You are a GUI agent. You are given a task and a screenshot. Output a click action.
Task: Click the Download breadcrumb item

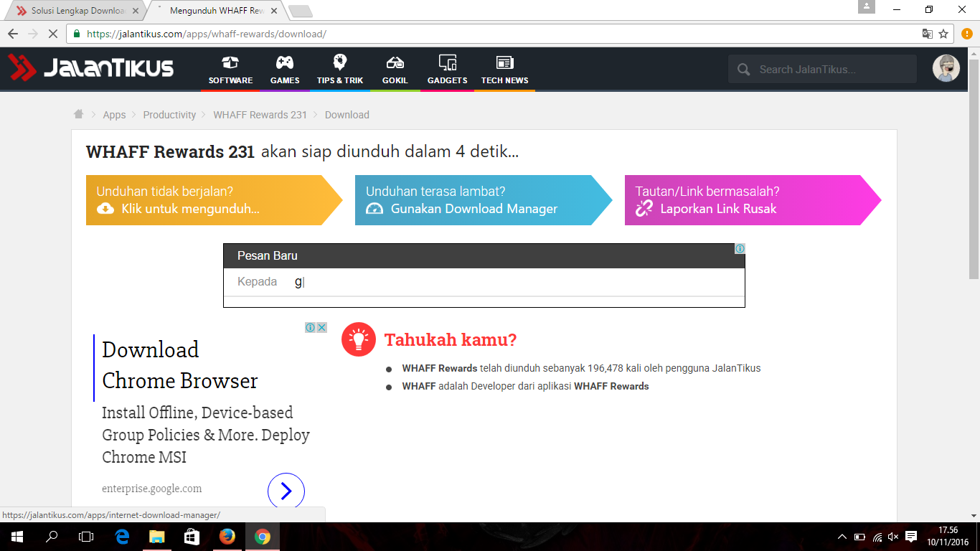pyautogui.click(x=347, y=115)
